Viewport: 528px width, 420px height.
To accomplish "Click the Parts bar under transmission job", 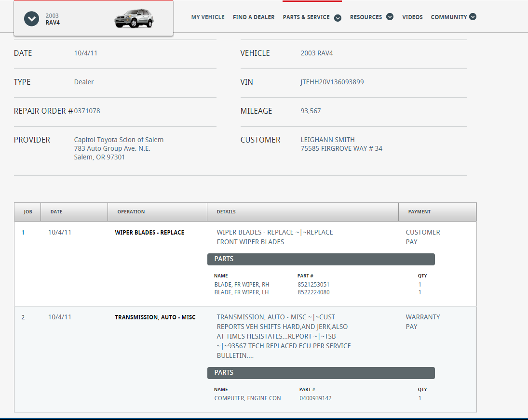I will click(x=321, y=373).
